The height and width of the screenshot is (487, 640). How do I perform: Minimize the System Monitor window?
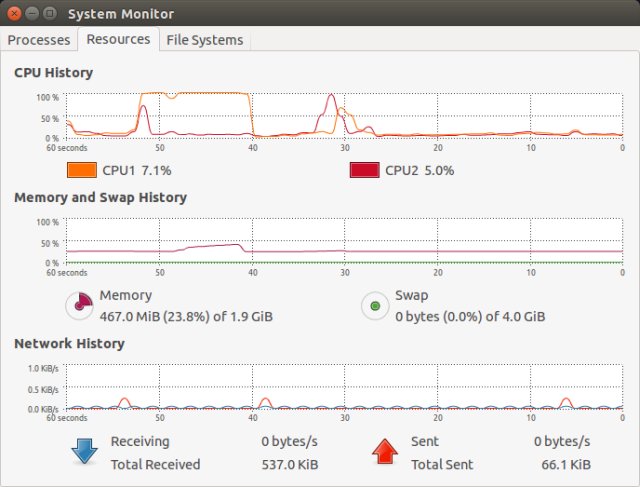click(x=31, y=13)
